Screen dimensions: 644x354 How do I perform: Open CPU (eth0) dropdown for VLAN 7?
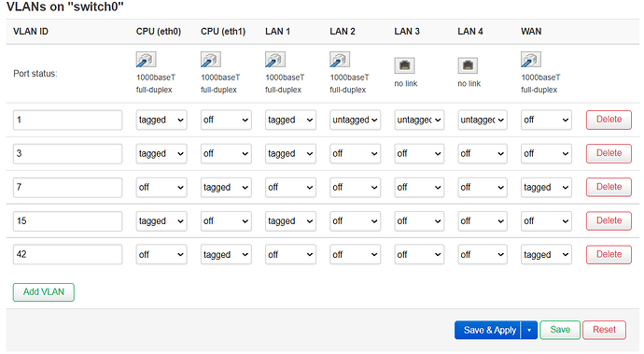(x=161, y=188)
